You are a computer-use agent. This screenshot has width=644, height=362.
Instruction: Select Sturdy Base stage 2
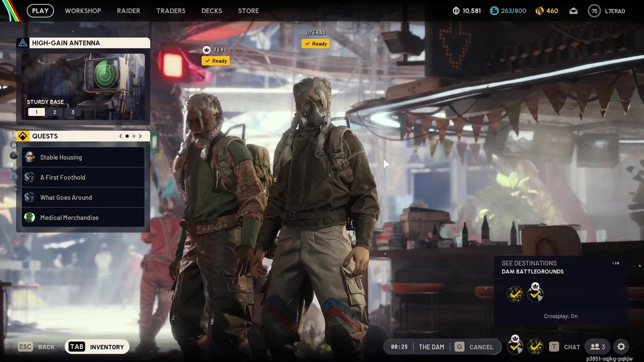pyautogui.click(x=55, y=112)
